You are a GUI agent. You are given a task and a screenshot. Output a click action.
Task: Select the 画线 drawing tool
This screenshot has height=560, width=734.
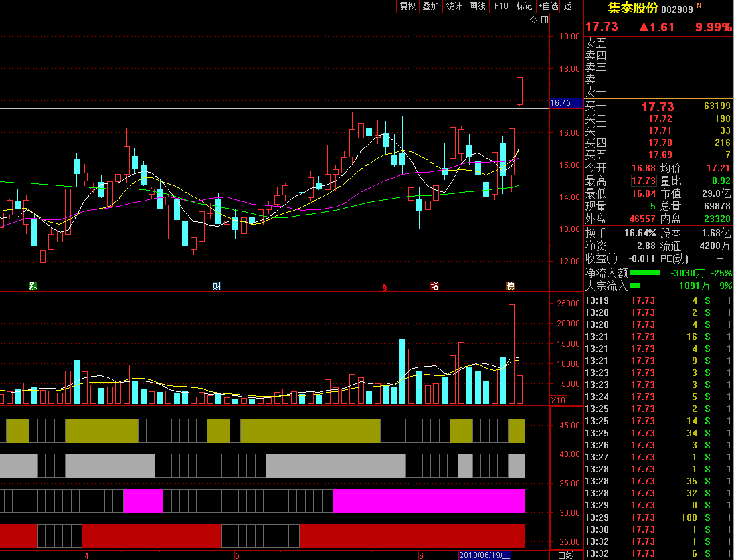pyautogui.click(x=478, y=6)
